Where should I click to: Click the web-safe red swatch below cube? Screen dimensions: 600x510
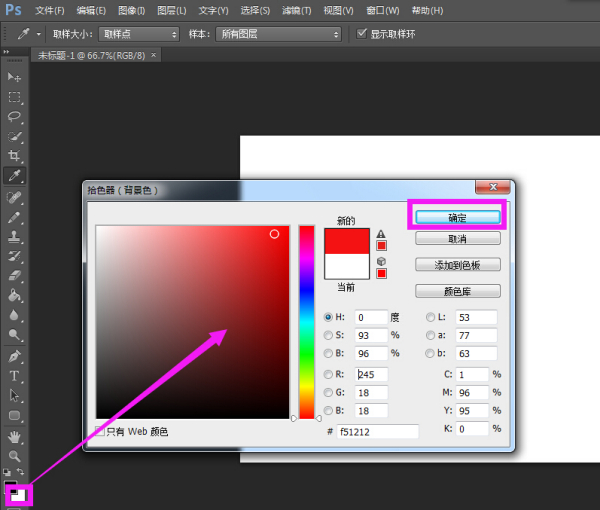381,273
